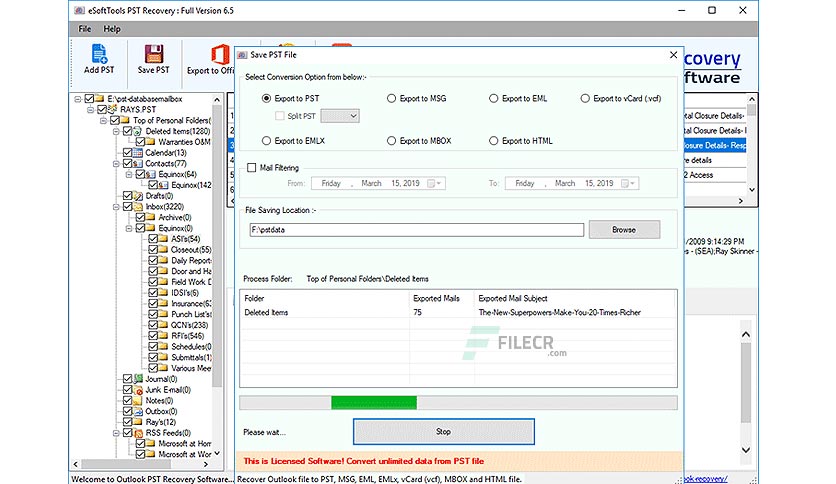Select the Export to vCard (.vcf) option
The image size is (836, 484).
(585, 98)
